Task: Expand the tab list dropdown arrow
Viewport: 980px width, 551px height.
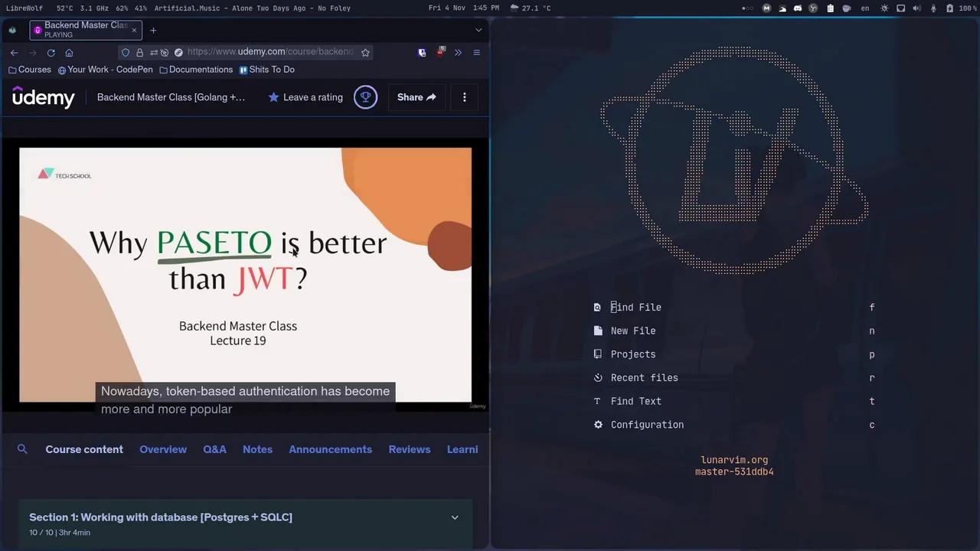Action: click(x=479, y=30)
